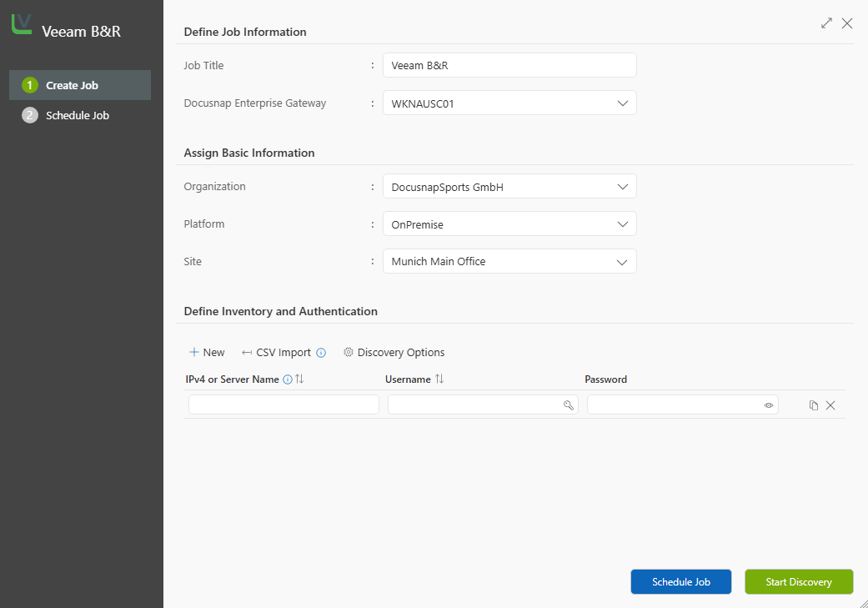Duplicate the inventory row with the copy icon

coord(813,405)
